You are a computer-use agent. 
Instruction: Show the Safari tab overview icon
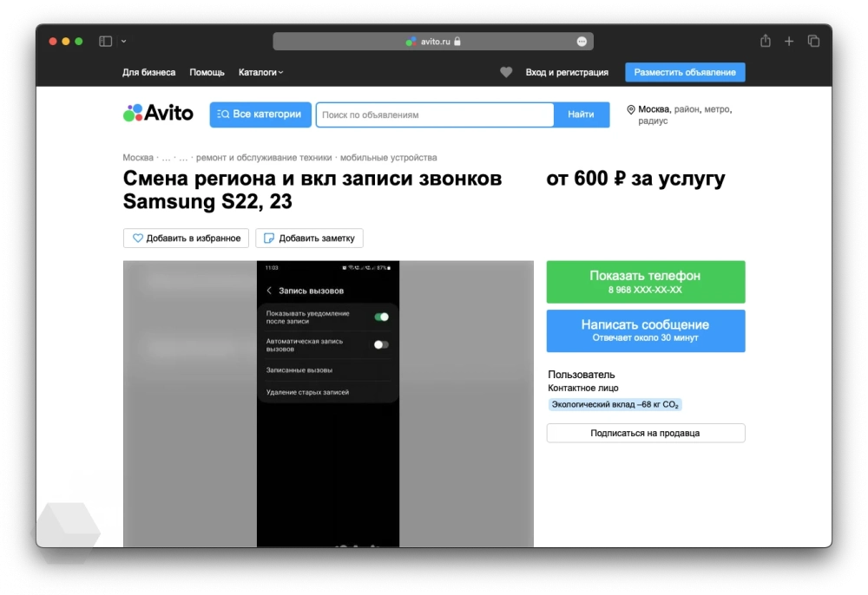[813, 41]
